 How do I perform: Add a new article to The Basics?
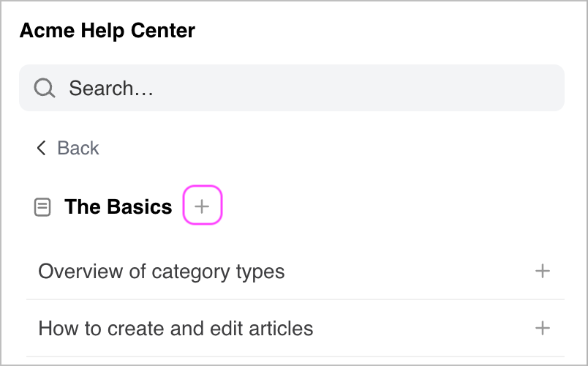click(202, 205)
